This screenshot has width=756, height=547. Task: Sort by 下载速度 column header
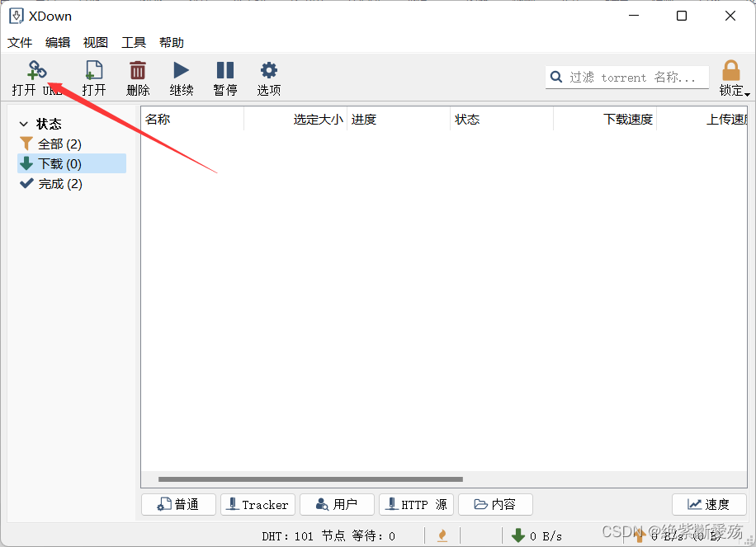pos(605,119)
